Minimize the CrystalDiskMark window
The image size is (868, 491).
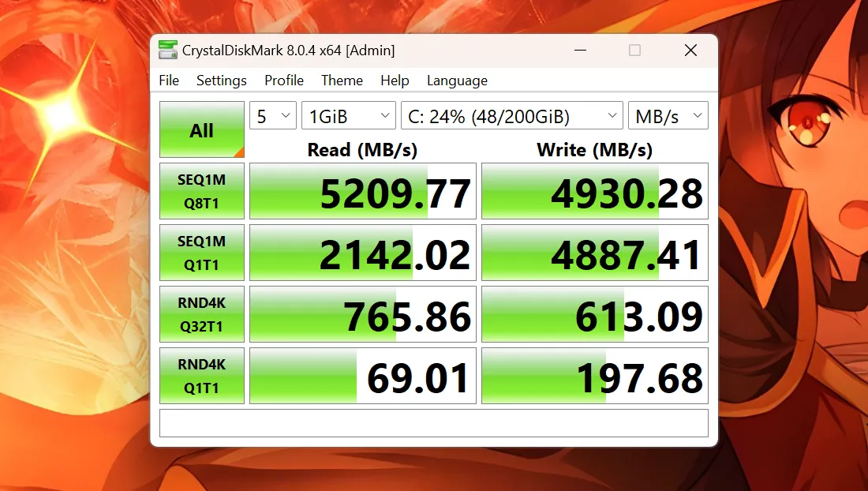[x=580, y=51]
